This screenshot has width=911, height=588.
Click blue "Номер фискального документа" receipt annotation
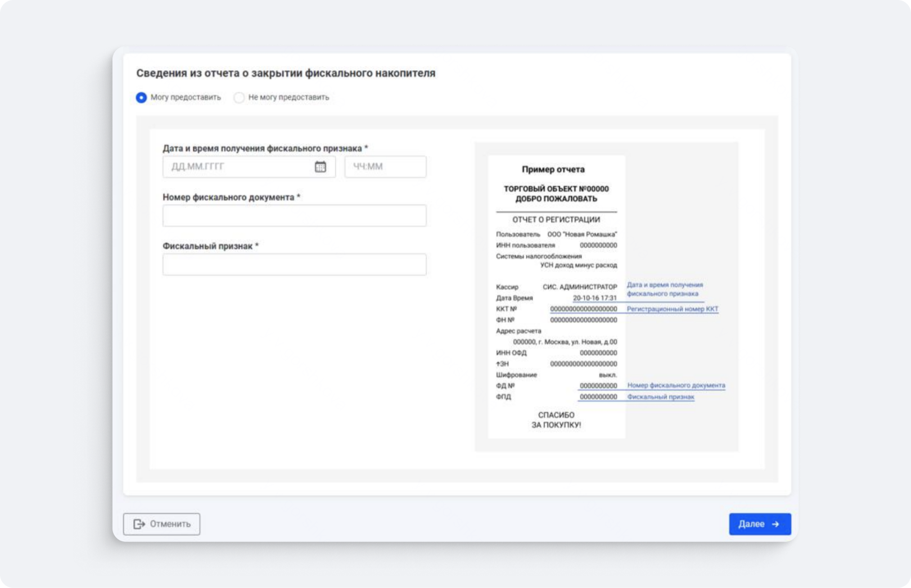click(x=676, y=386)
